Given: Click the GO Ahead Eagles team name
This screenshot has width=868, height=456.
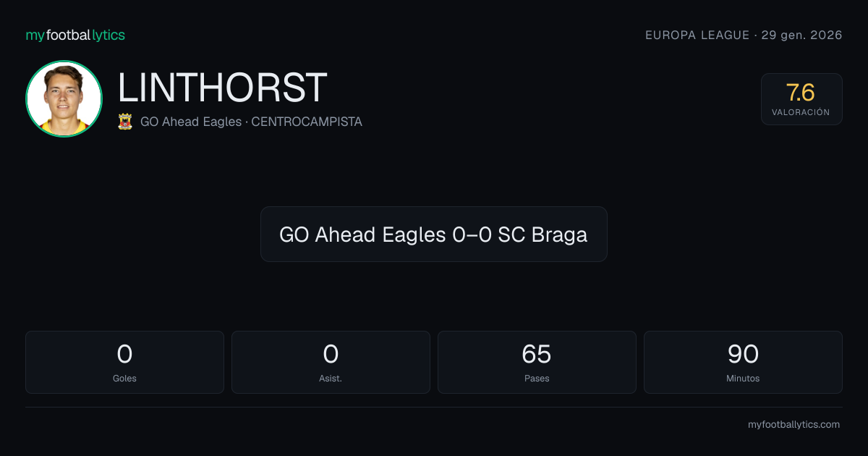Looking at the screenshot, I should pos(191,122).
